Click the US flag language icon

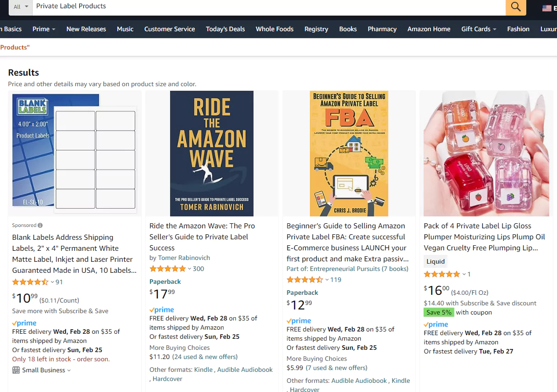(x=546, y=8)
